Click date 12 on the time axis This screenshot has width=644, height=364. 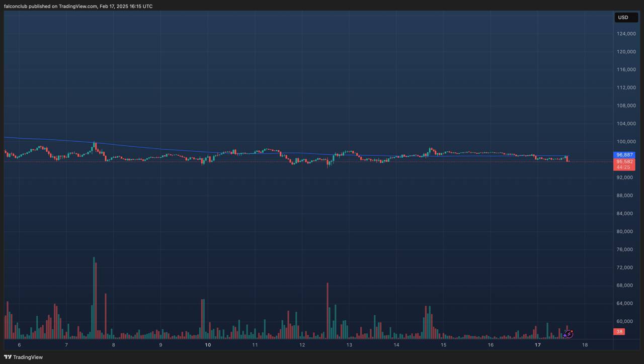click(302, 345)
